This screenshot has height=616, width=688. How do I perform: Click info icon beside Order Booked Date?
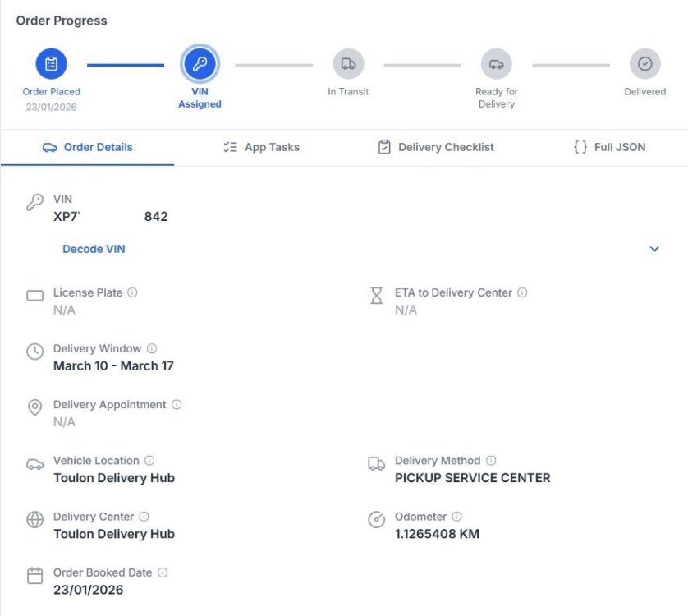[x=163, y=572]
